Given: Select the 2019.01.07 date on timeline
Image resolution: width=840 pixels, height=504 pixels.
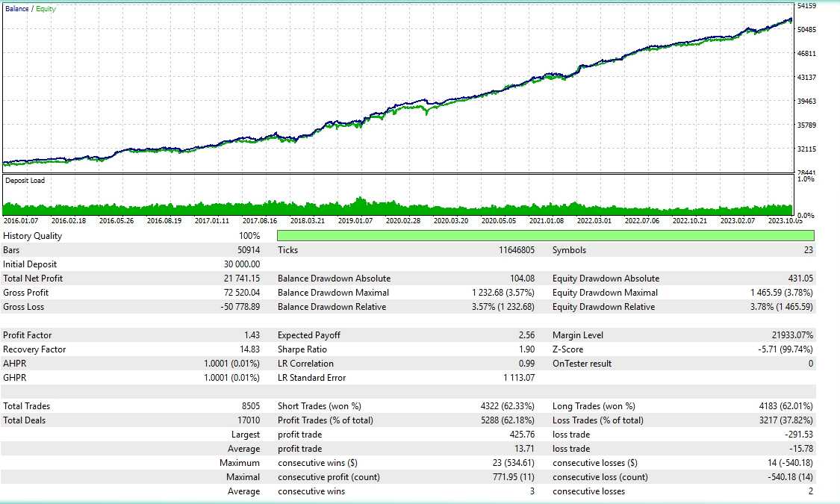Looking at the screenshot, I should [x=355, y=221].
